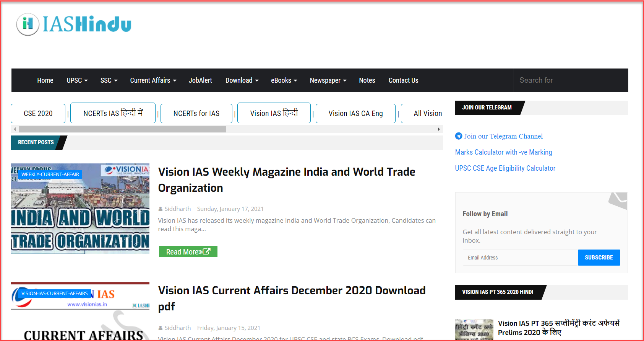
Task: Open India and World Trade Organization post title
Action: pyautogui.click(x=287, y=180)
